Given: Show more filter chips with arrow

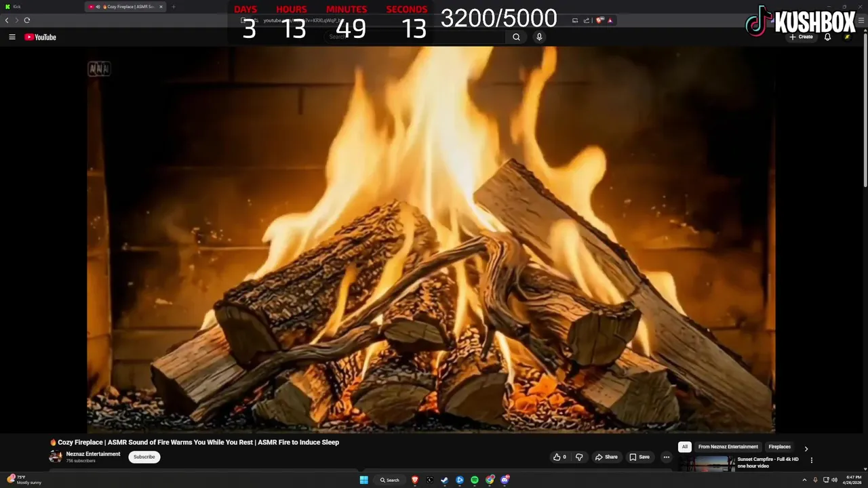Looking at the screenshot, I should (806, 448).
